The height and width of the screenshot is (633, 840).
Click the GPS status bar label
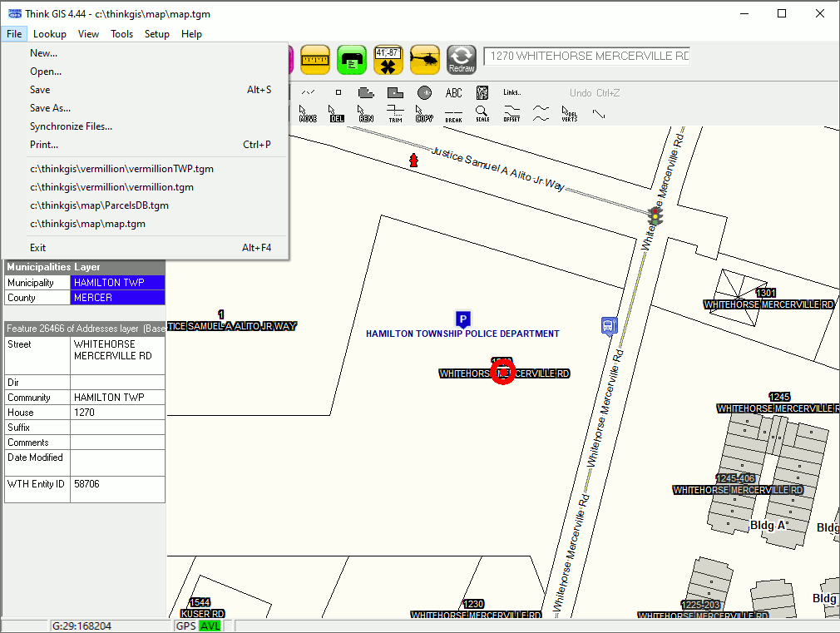(x=186, y=626)
